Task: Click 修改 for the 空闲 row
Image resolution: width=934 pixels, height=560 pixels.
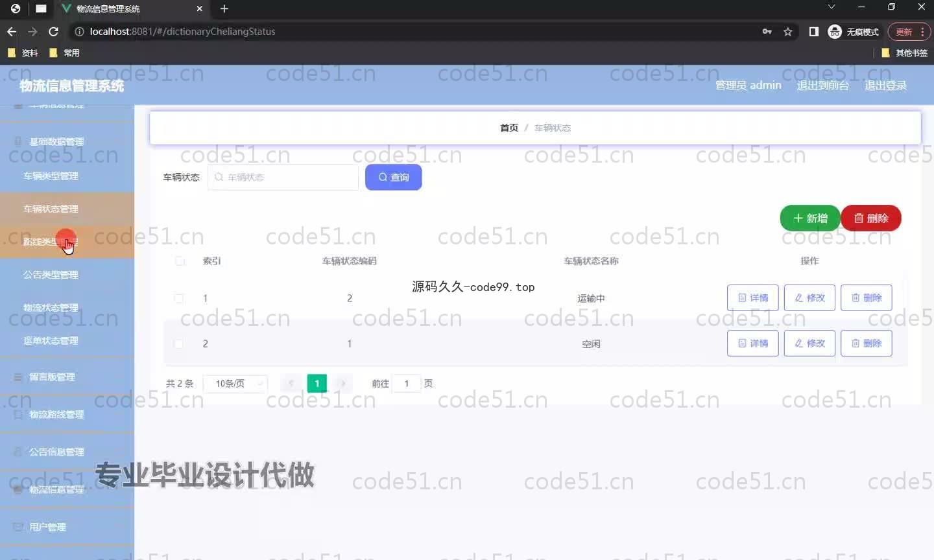Action: (x=809, y=343)
